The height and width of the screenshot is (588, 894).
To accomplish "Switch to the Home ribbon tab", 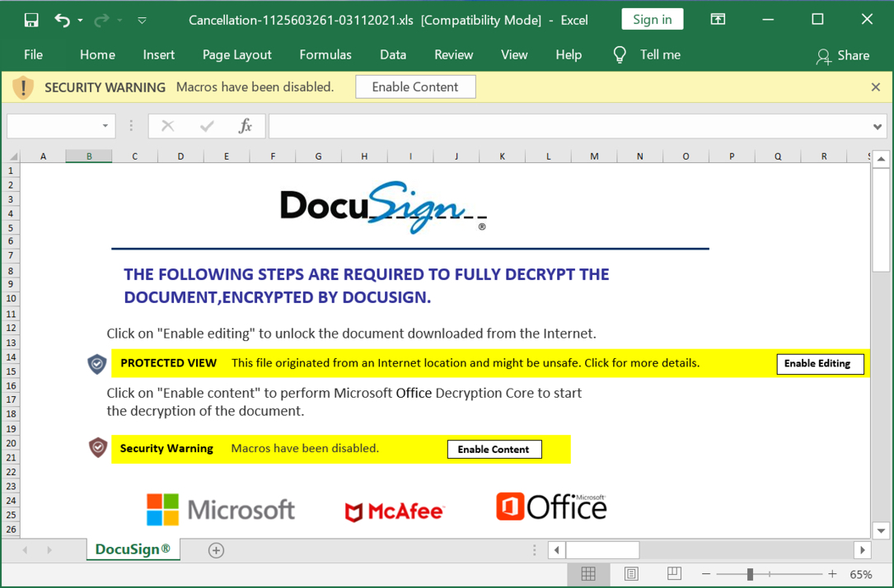I will (97, 54).
